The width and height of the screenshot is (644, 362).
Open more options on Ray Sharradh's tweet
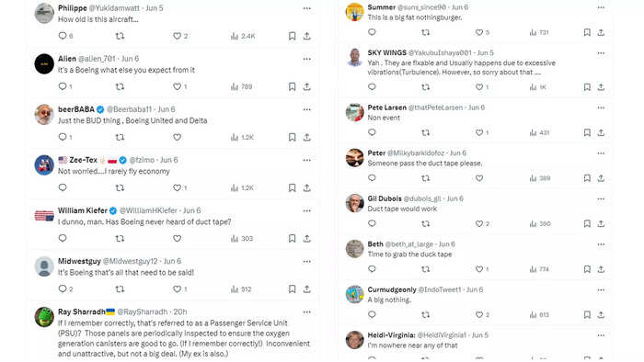pyautogui.click(x=306, y=312)
